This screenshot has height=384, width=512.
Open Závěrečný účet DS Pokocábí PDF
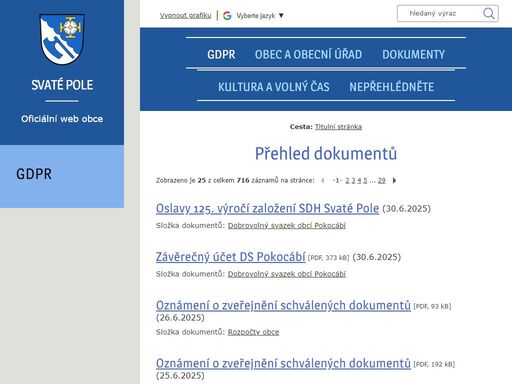click(x=230, y=257)
